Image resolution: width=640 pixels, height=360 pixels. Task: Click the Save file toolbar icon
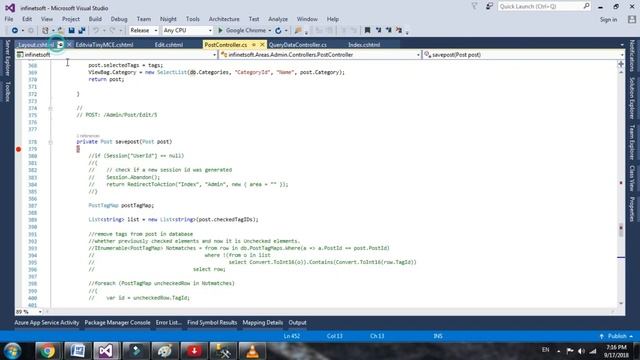tap(71, 30)
